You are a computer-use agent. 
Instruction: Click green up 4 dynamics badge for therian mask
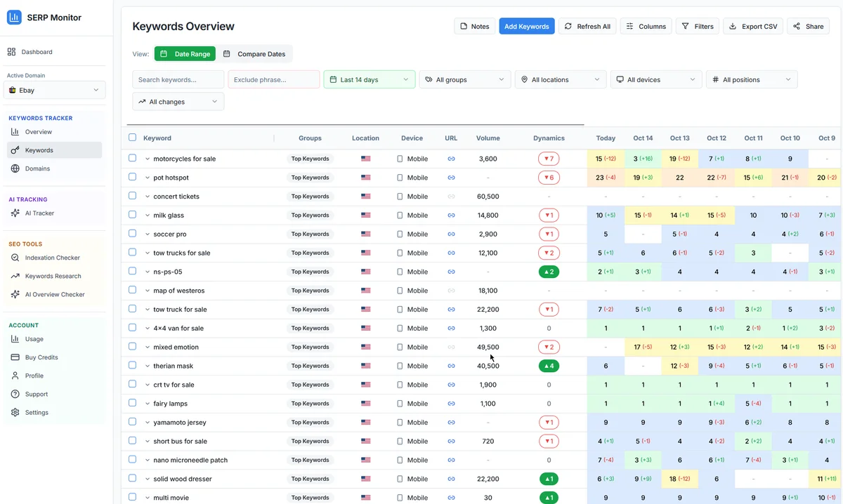549,366
